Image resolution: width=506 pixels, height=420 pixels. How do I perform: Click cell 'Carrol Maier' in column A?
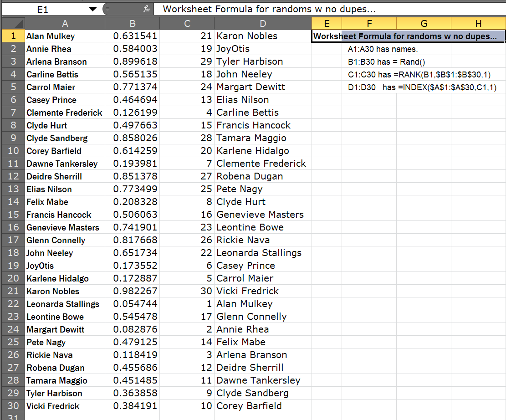[x=65, y=87]
